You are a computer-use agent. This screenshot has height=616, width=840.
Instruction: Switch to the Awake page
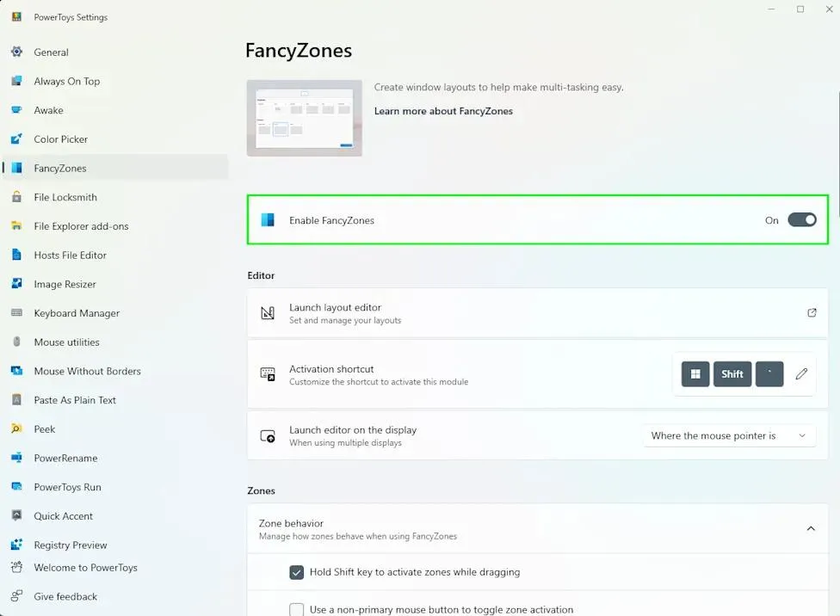click(x=48, y=110)
